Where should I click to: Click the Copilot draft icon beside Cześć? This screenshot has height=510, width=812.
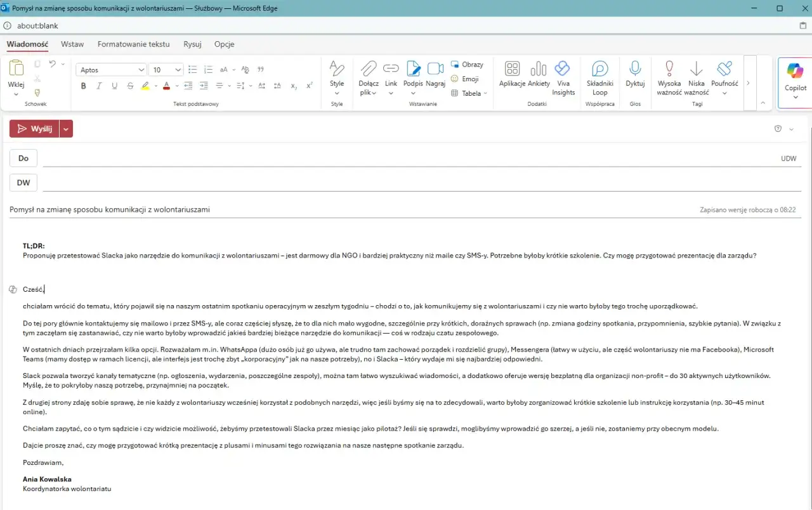(x=13, y=289)
